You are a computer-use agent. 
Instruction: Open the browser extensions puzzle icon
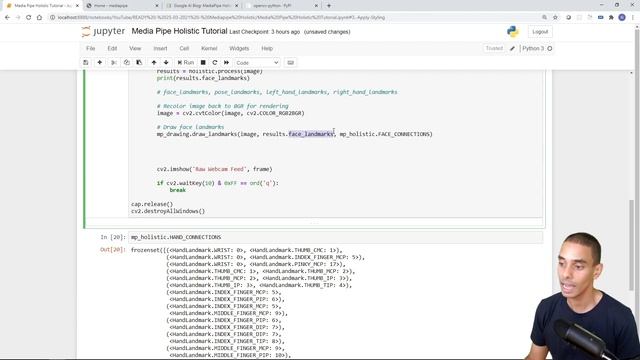[611, 17]
